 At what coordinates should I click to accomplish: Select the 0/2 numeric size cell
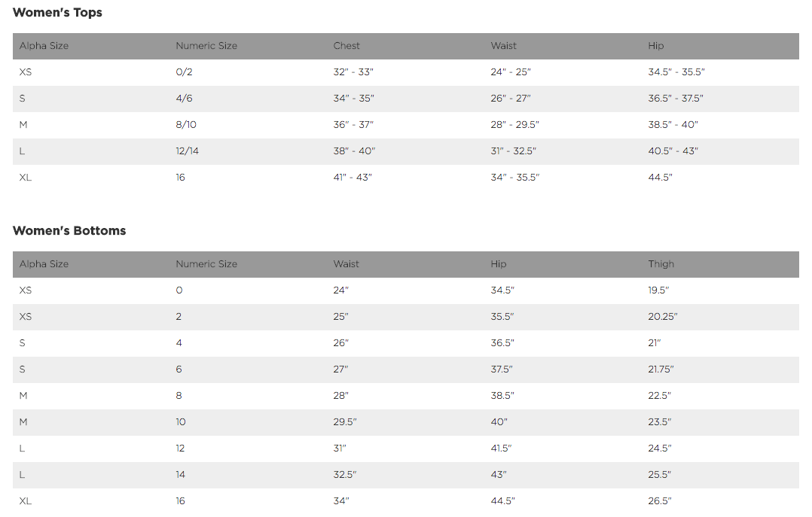(184, 72)
